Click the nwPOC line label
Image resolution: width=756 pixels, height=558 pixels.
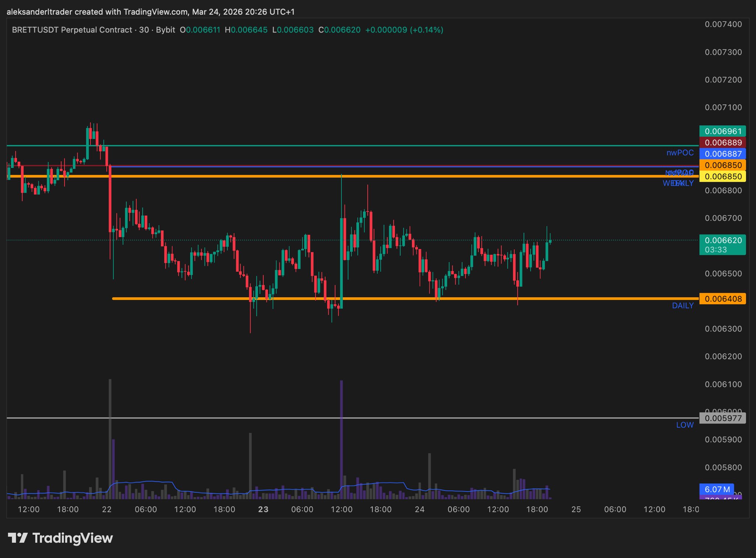(x=680, y=153)
